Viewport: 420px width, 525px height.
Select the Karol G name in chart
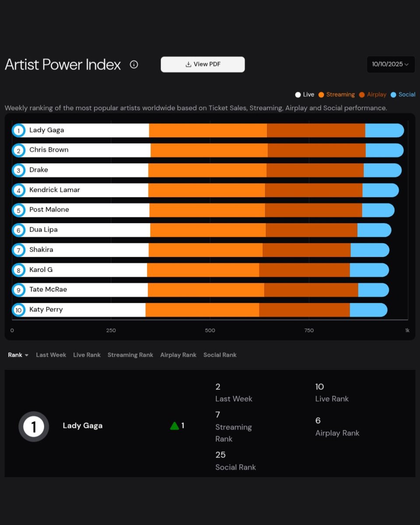point(41,269)
